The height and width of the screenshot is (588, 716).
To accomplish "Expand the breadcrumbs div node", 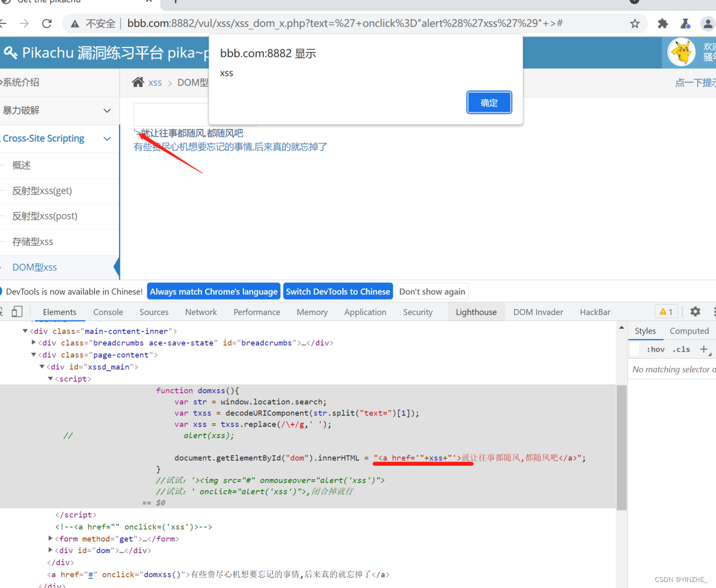I will pyautogui.click(x=34, y=343).
